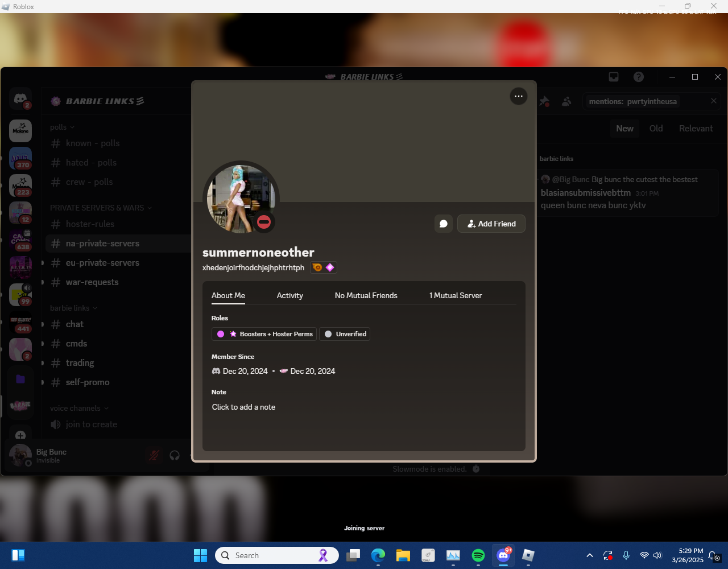This screenshot has width=728, height=569.
Task: Open the hated - polls channel
Action: [x=118, y=163]
